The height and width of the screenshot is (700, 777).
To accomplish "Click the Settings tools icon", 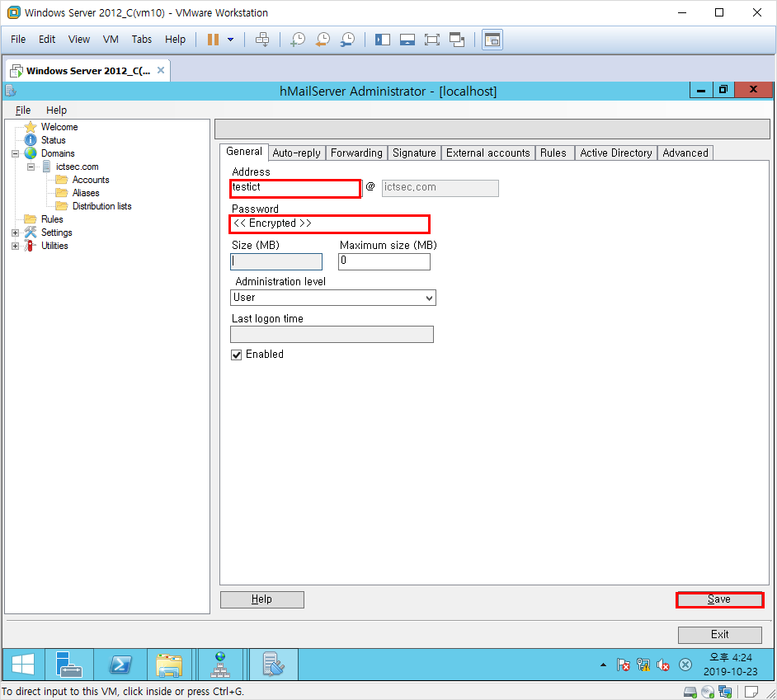I will point(31,233).
